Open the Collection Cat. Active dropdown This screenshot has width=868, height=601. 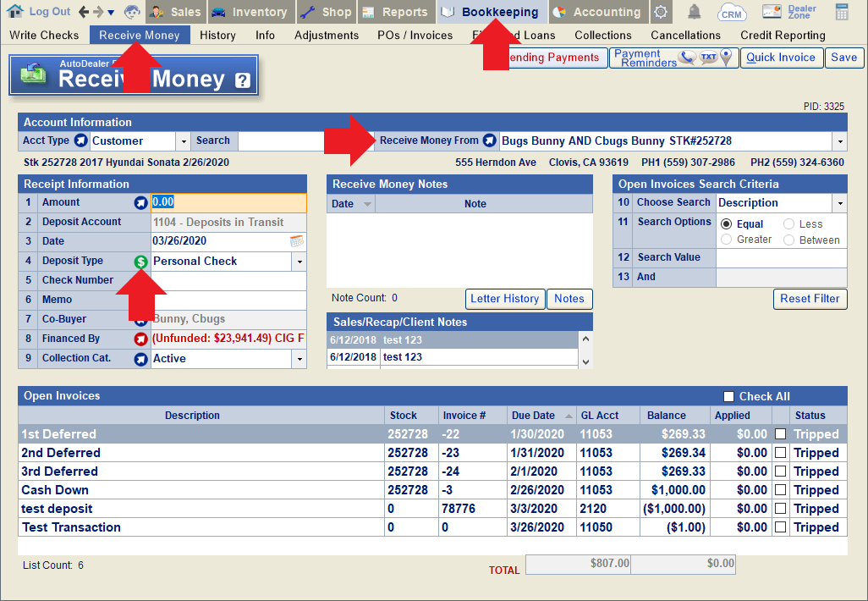(x=299, y=359)
